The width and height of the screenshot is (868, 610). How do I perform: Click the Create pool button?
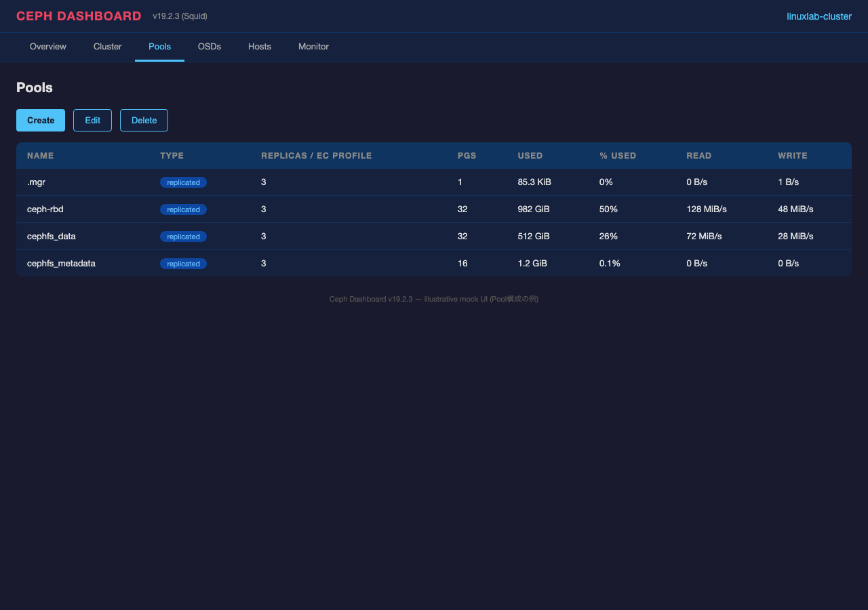click(x=41, y=120)
